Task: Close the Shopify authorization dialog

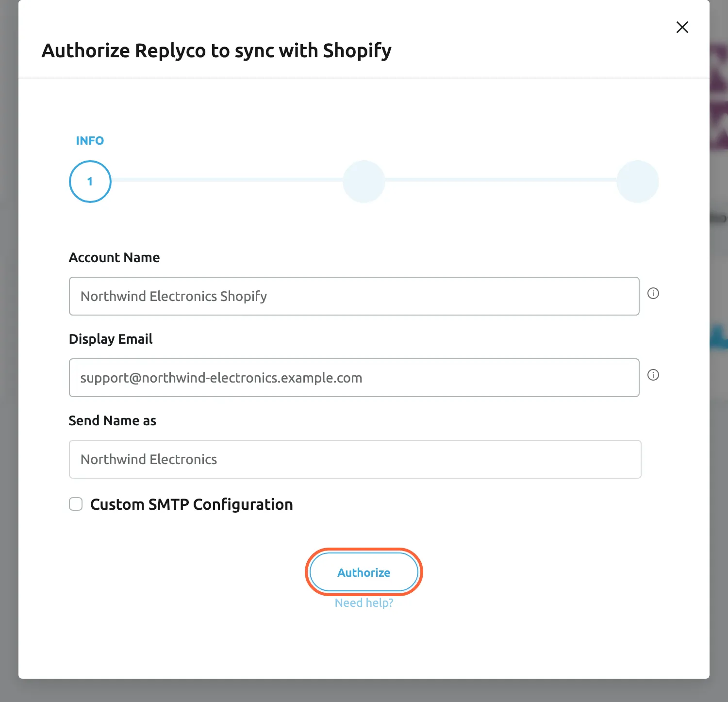Action: (682, 27)
